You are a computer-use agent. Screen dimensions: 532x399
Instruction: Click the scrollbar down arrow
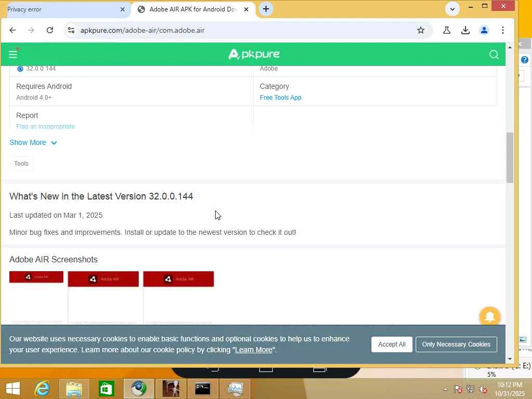tap(510, 359)
